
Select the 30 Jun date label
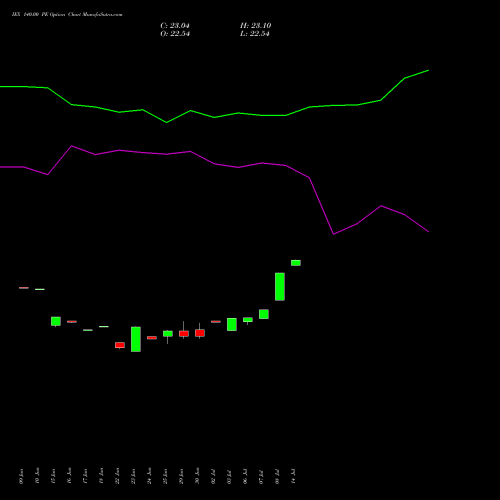coord(197,476)
